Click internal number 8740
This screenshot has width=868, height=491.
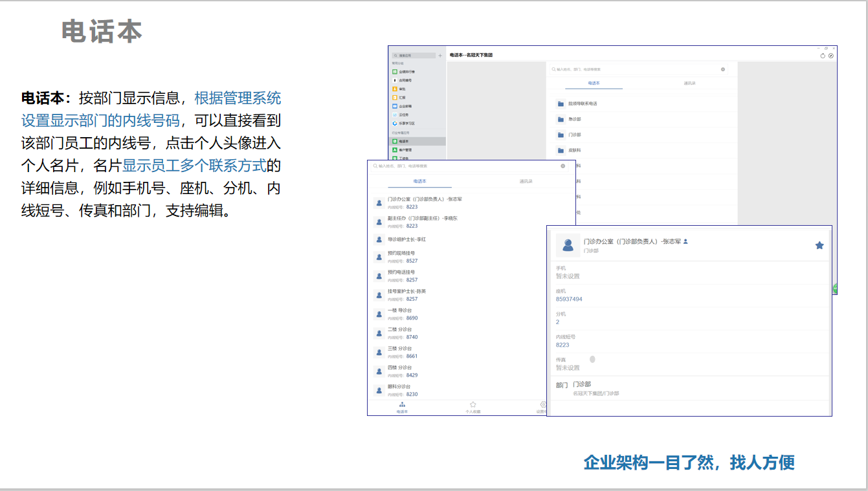412,337
